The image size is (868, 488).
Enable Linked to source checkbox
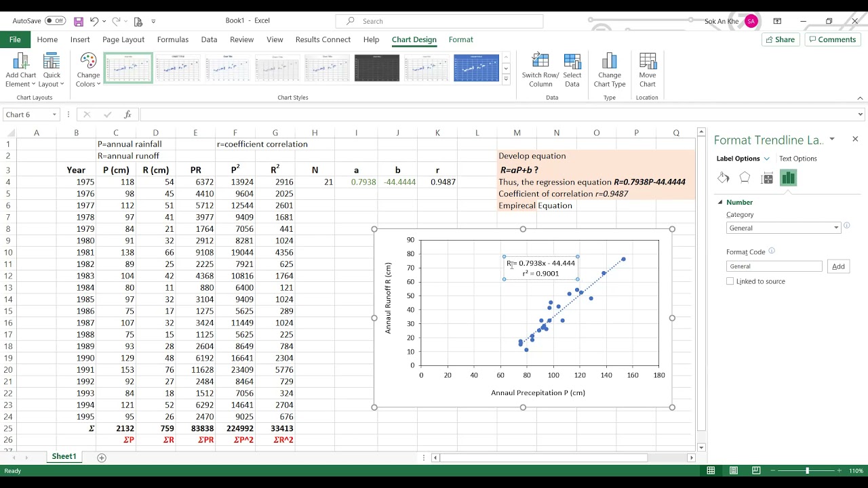(x=730, y=281)
